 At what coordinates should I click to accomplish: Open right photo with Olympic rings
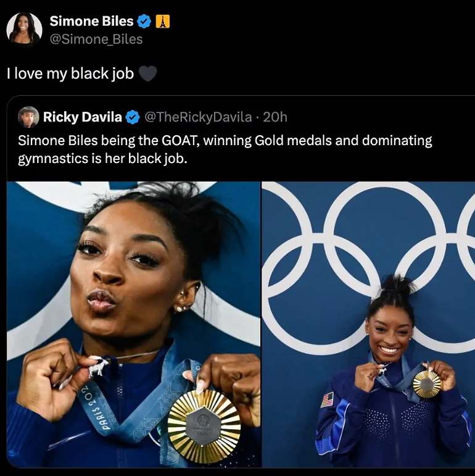click(368, 324)
